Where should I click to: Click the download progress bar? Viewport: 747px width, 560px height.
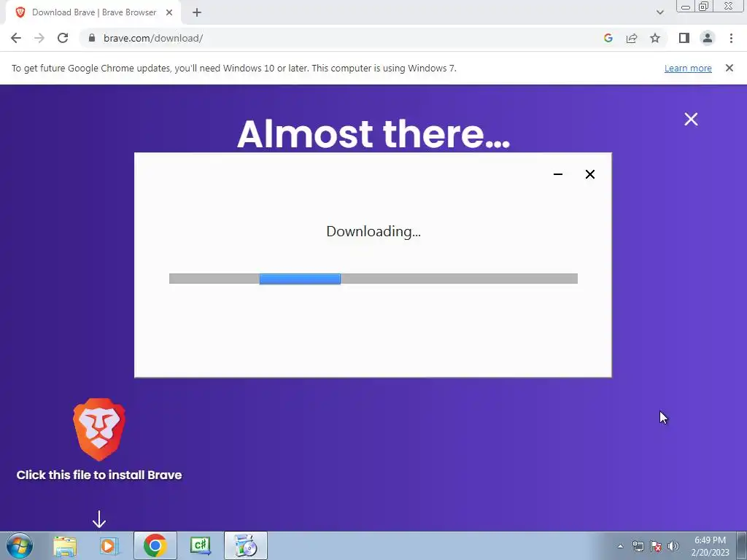[373, 279]
